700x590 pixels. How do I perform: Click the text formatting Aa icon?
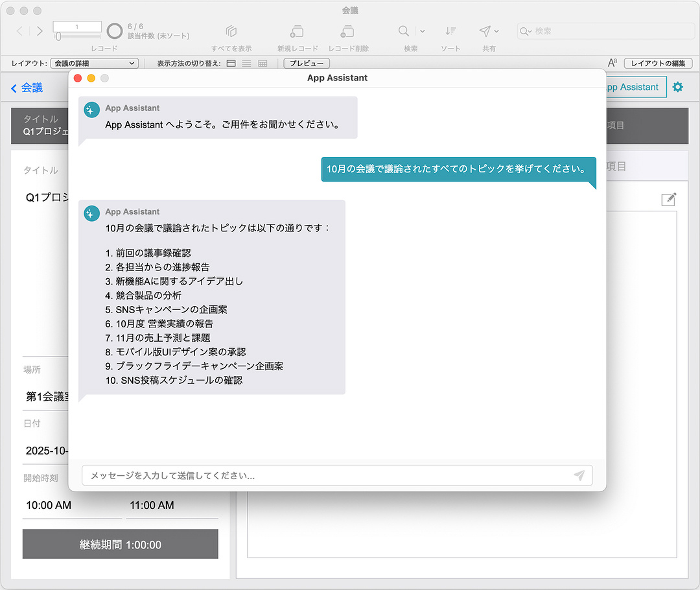(x=612, y=63)
